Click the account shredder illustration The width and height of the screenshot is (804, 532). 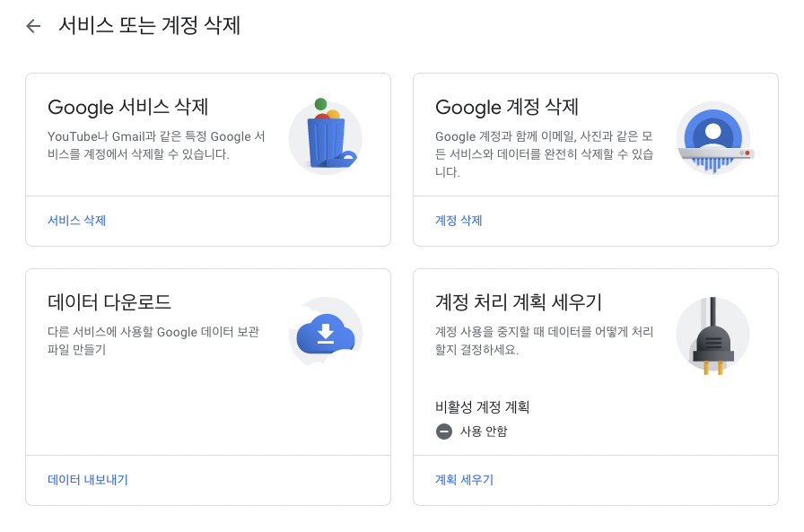click(x=713, y=138)
